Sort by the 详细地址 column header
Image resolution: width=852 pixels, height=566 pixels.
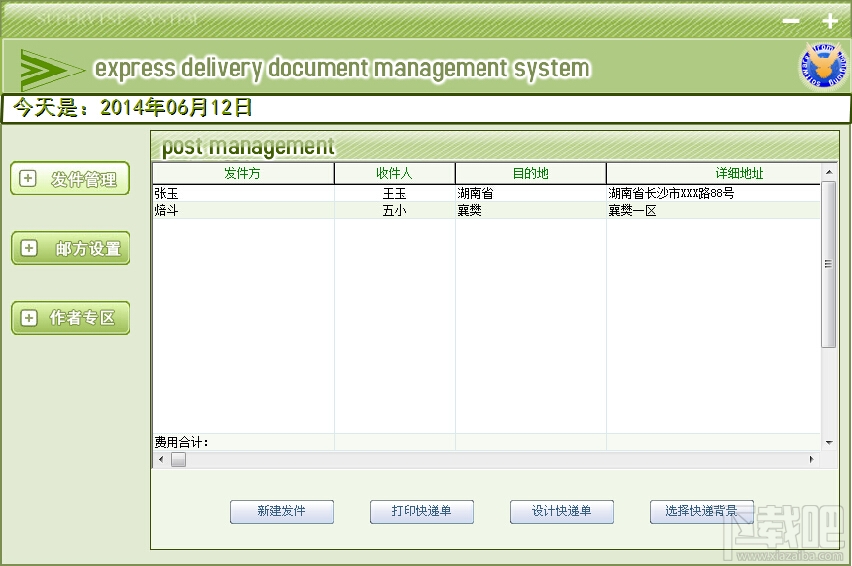pos(713,173)
